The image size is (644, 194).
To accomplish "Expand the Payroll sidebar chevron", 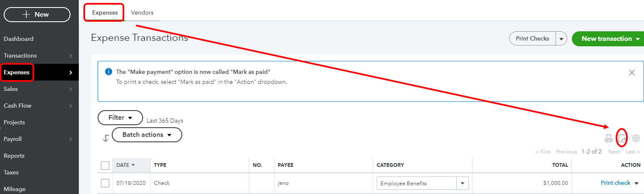I will point(71,139).
